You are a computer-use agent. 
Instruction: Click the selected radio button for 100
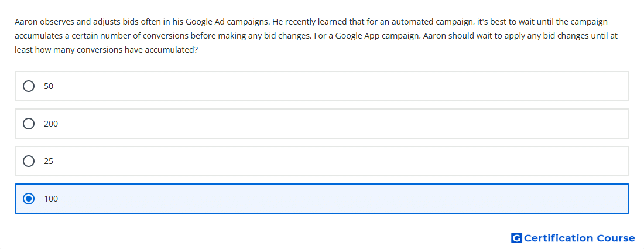[x=29, y=199]
